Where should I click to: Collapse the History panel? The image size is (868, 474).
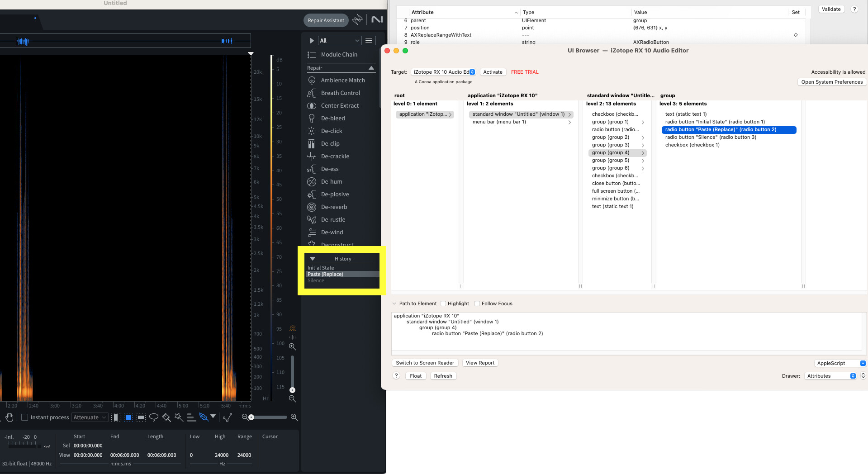pos(313,259)
